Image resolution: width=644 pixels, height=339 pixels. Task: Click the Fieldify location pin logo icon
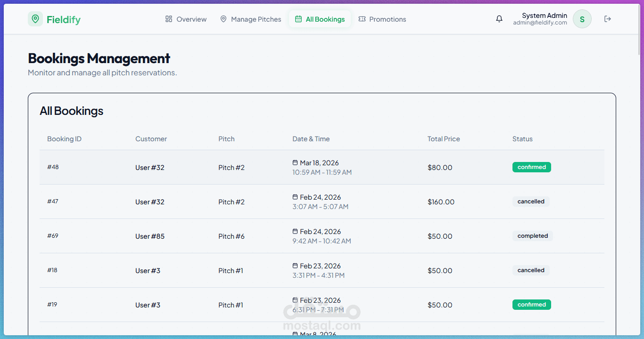pos(35,19)
